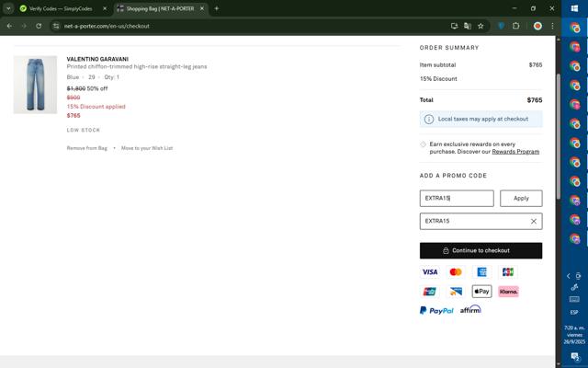This screenshot has width=588, height=368.
Task: Click the diamond rewards icon
Action: coord(423,144)
